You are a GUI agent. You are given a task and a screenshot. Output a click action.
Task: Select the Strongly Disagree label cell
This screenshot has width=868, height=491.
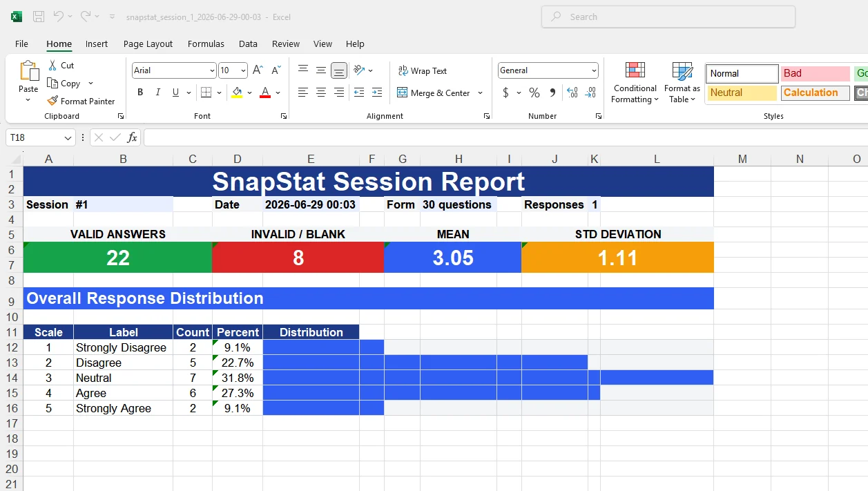coord(123,347)
